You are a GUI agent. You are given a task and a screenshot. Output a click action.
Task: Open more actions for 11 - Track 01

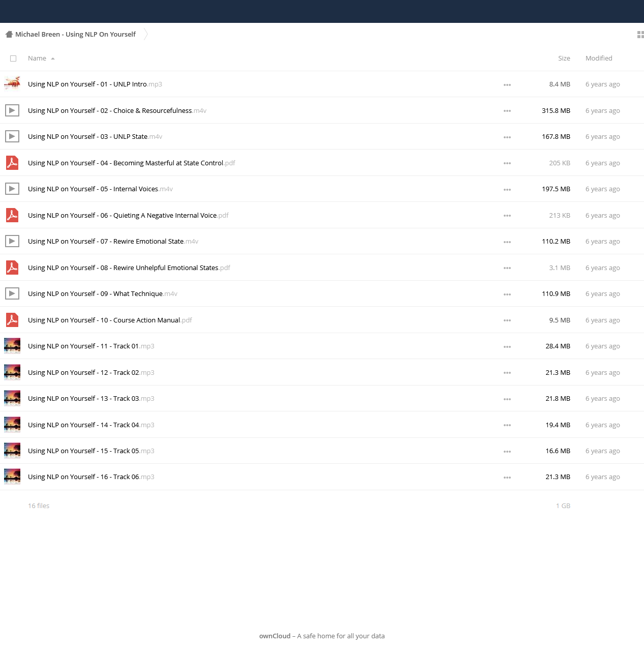point(507,347)
